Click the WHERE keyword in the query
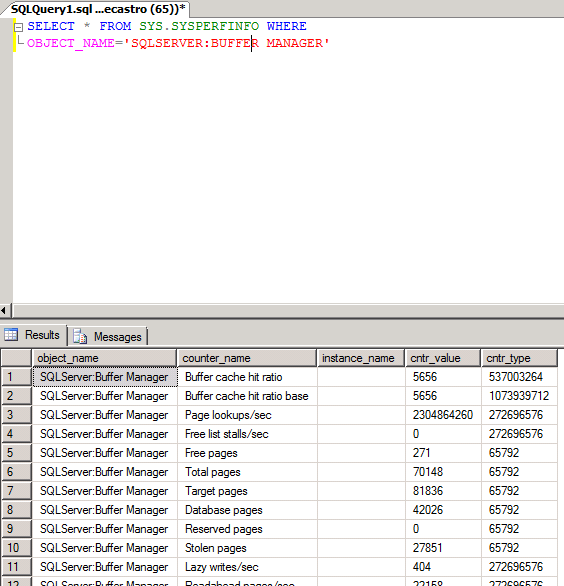564x586 pixels. pyautogui.click(x=287, y=26)
